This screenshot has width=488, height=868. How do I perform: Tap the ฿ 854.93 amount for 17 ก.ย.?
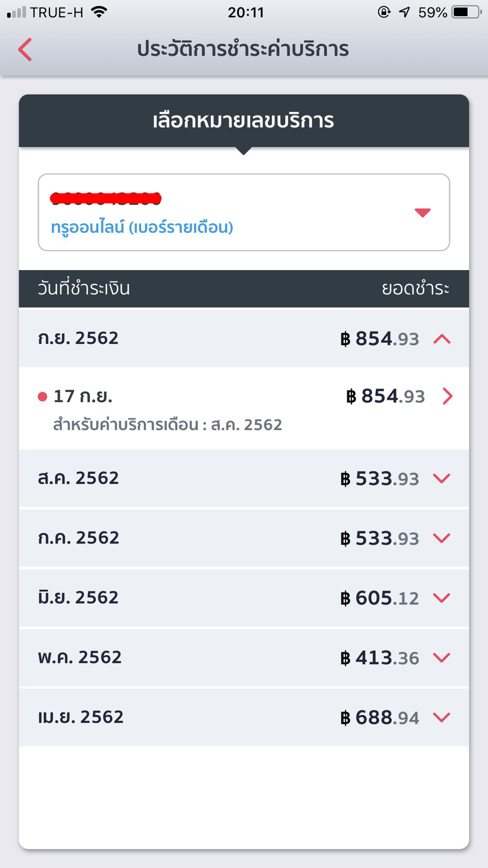[385, 396]
